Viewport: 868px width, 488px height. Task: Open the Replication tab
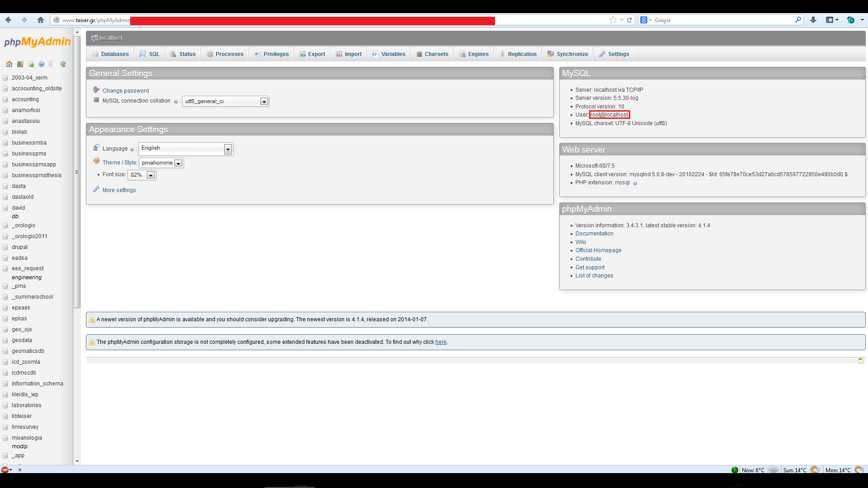click(x=518, y=54)
